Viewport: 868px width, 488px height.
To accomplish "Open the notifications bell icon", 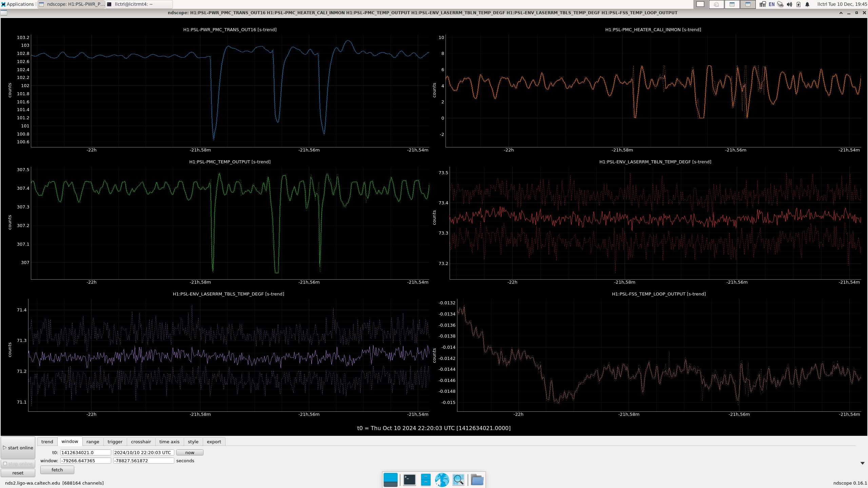I will 807,4.
